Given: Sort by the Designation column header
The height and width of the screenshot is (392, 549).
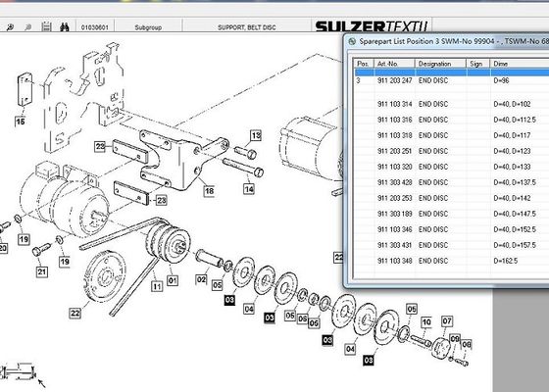Looking at the screenshot, I should coord(440,64).
